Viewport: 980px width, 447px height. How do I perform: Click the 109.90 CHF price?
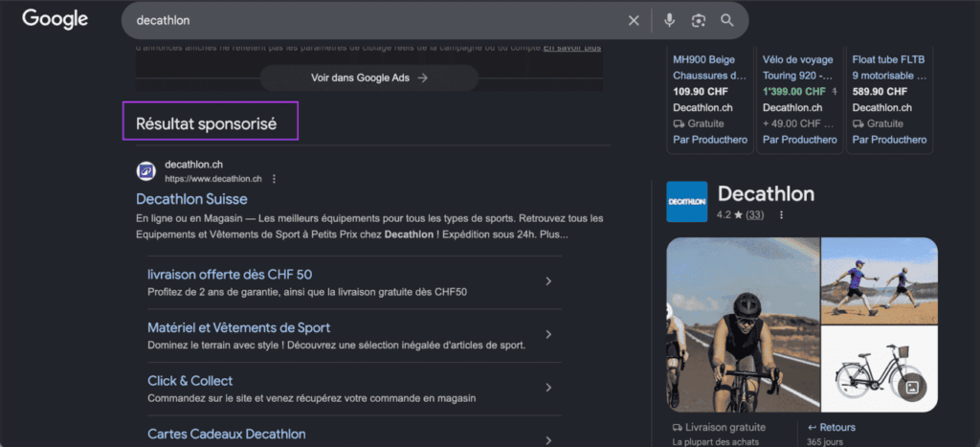[700, 91]
